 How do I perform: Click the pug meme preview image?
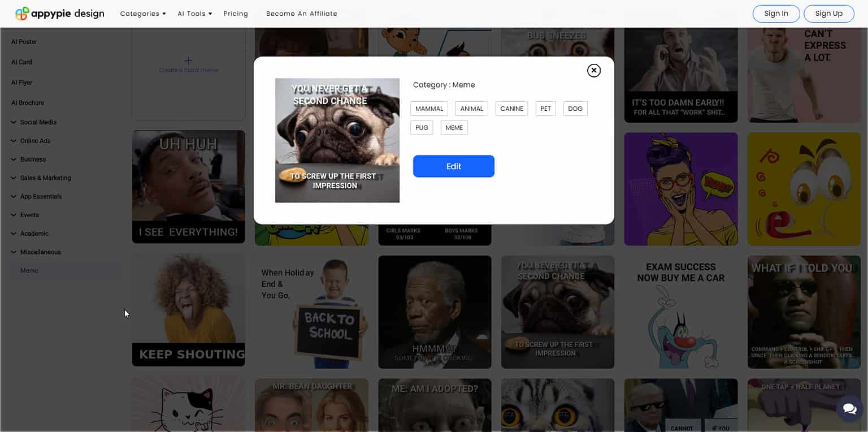337,140
